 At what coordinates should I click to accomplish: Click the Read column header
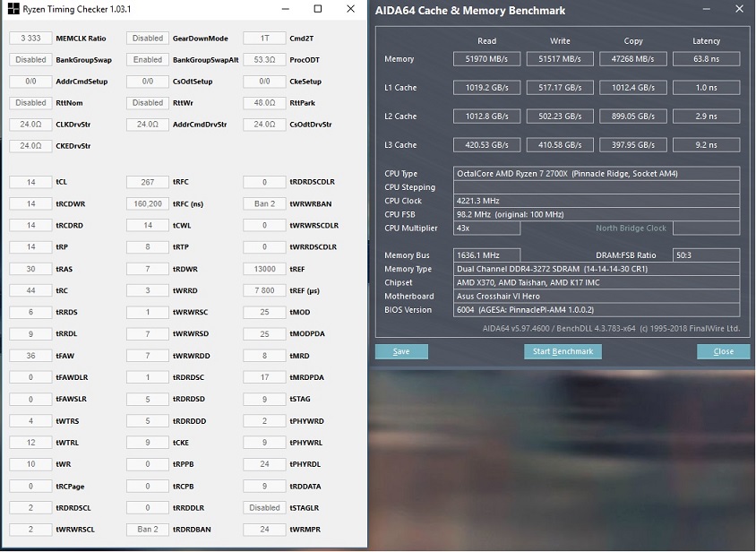(486, 41)
